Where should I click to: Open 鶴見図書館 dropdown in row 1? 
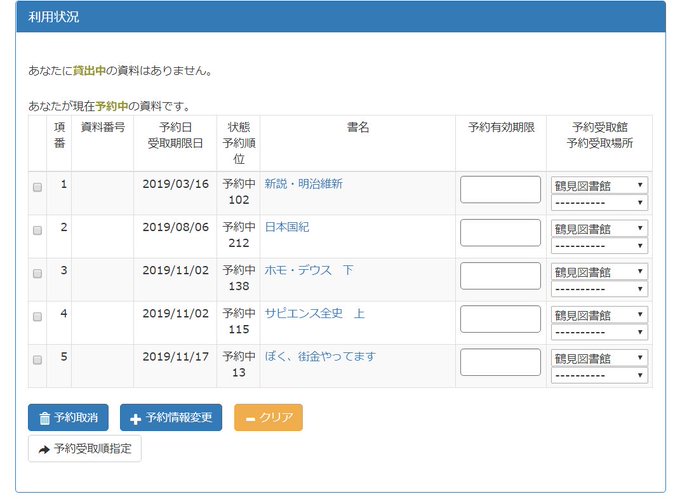pos(599,185)
